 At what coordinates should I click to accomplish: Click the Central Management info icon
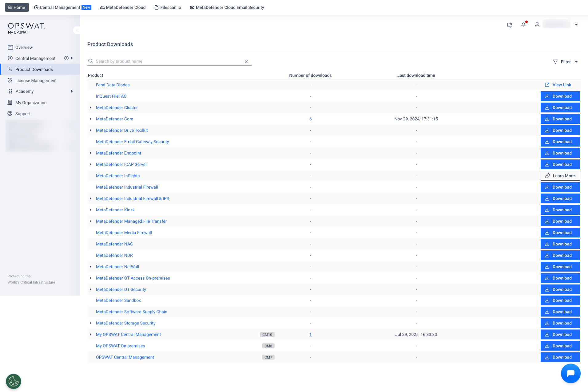(66, 58)
